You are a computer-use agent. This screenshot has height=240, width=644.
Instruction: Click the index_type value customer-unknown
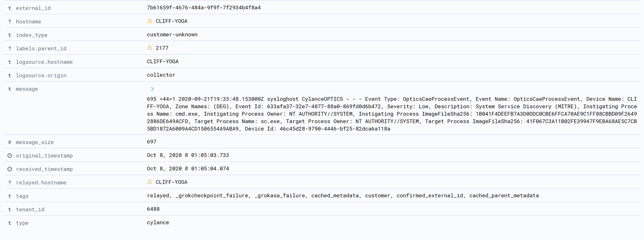172,35
